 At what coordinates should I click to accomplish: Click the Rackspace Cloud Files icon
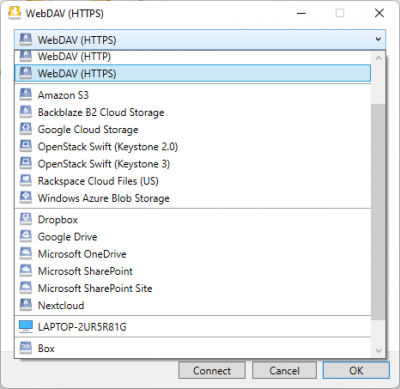pos(26,181)
